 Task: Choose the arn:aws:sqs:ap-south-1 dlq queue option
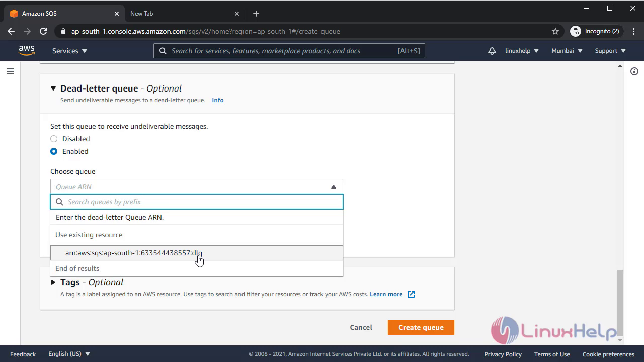click(x=197, y=253)
